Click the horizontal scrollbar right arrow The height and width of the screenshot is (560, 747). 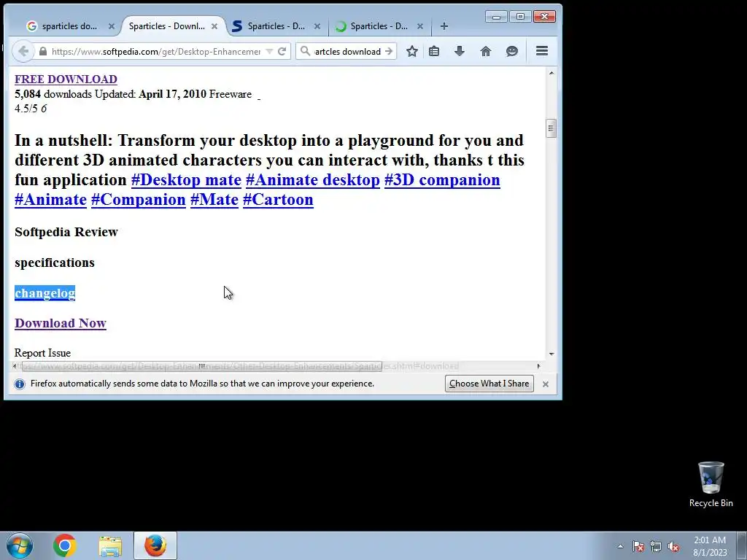pyautogui.click(x=539, y=366)
